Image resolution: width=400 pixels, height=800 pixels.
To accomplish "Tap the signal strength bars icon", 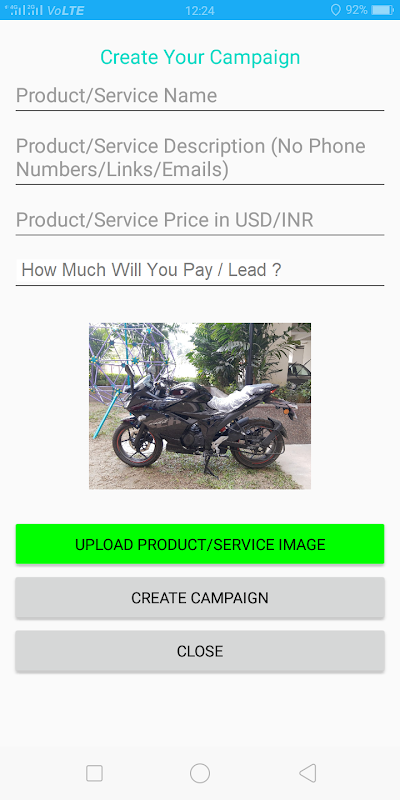I will tap(14, 10).
